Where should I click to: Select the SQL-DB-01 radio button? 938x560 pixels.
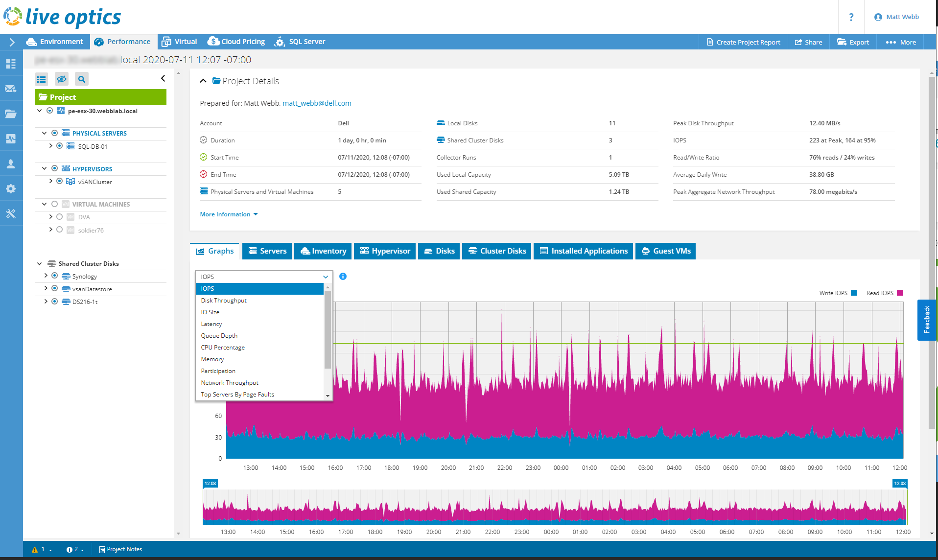tap(60, 146)
